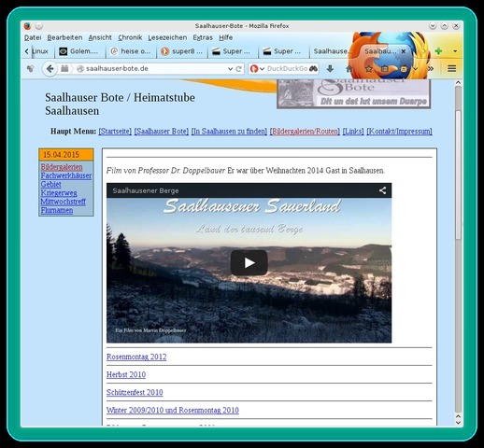The image size is (484, 448).
Task: Open the [Saalhauser Bote] menu link
Action: coord(162,132)
